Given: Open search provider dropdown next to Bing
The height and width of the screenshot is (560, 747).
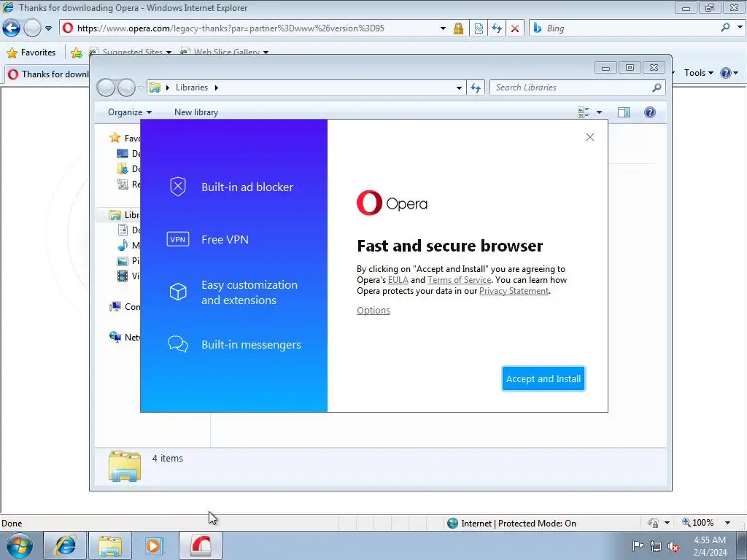Looking at the screenshot, I should coord(740,28).
